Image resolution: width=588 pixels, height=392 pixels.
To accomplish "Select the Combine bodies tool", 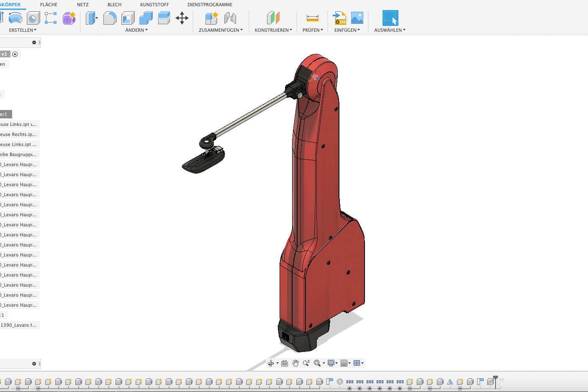I will tap(146, 18).
